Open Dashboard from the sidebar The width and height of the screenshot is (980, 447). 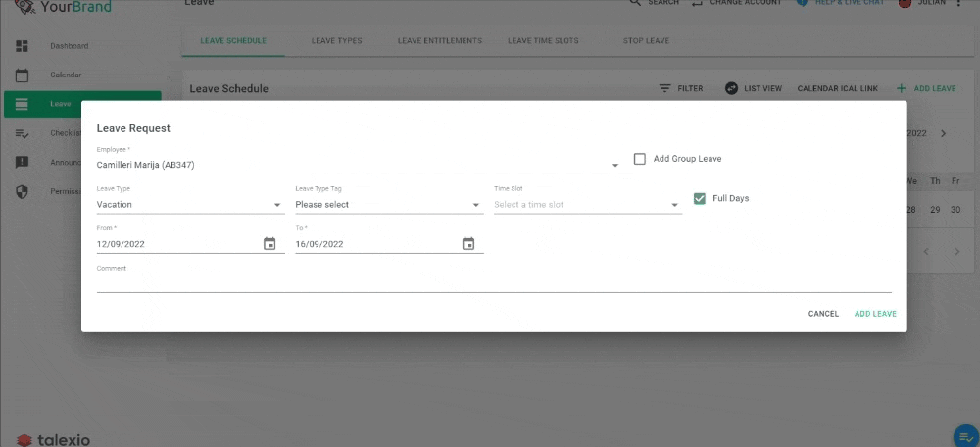69,46
